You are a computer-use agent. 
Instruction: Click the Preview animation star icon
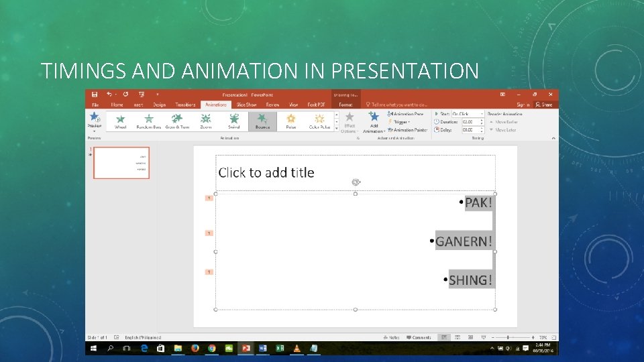pos(95,118)
